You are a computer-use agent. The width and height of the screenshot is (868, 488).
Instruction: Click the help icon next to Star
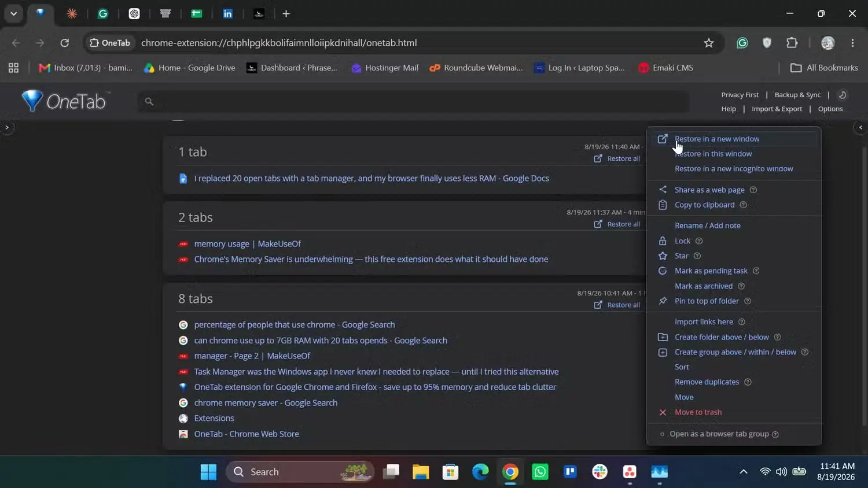(x=697, y=256)
